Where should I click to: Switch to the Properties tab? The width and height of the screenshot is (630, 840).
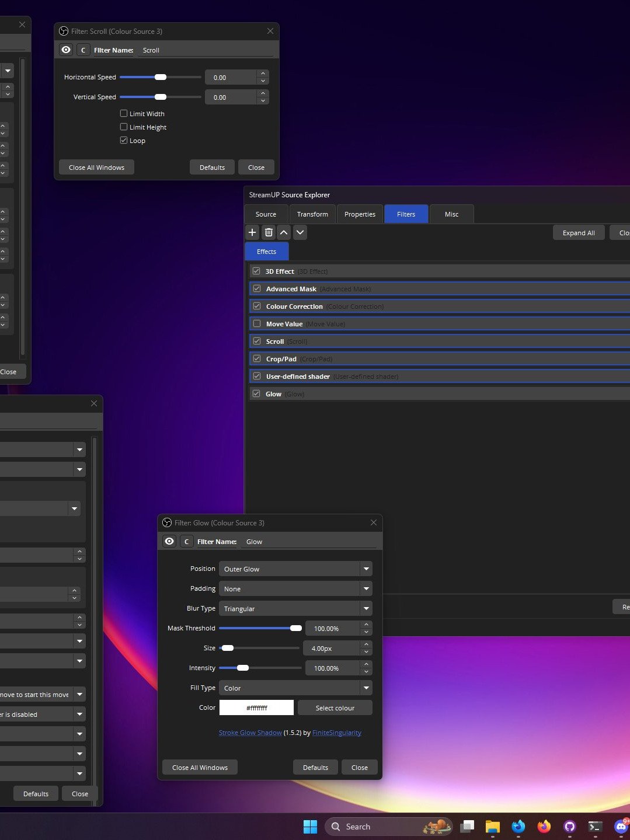(x=360, y=214)
